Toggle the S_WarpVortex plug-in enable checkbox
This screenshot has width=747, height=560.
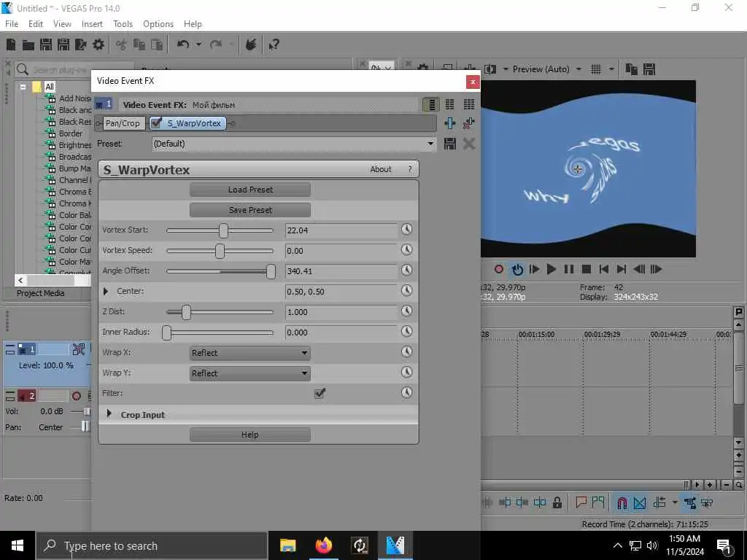(156, 123)
